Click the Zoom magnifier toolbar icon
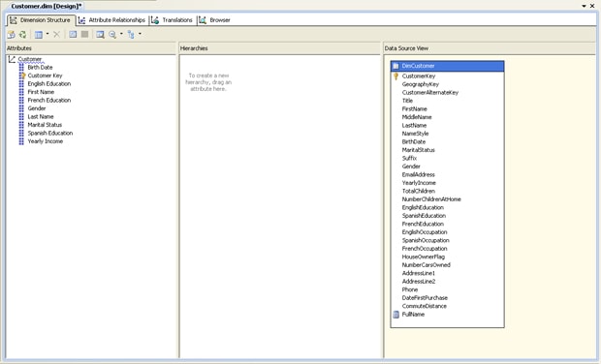Screen dimensions: 601x364 click(x=112, y=35)
